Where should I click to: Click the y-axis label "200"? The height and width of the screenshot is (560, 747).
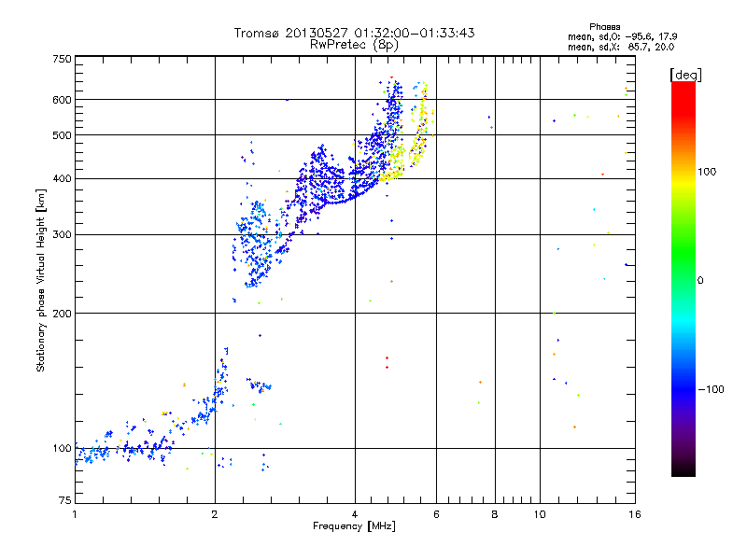coord(62,314)
